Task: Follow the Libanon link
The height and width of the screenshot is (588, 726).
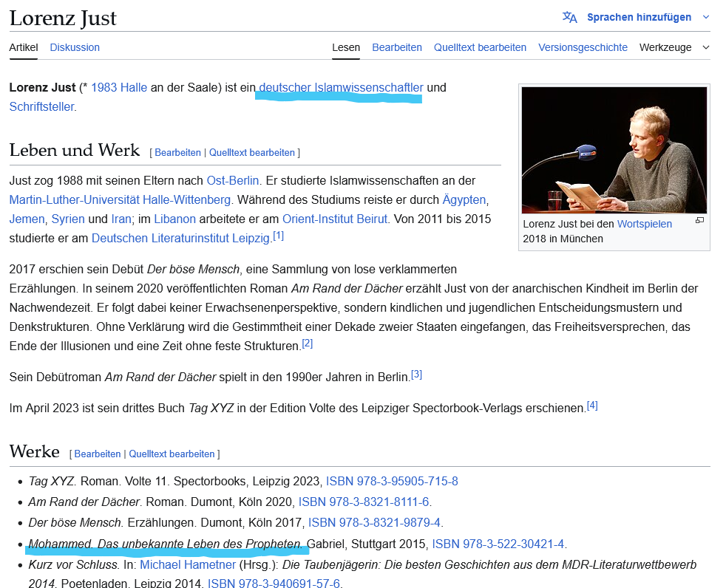Action: (x=175, y=219)
